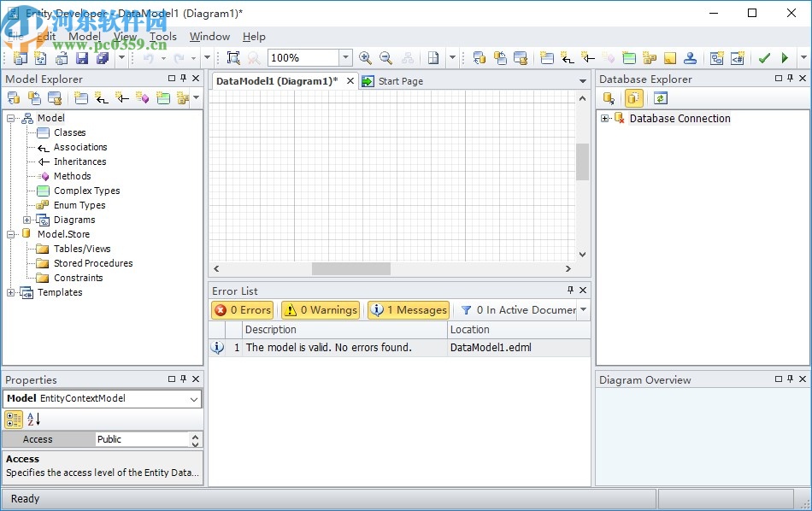Click New Association in Model Explorer toolbar
The height and width of the screenshot is (511, 812).
coord(102,98)
